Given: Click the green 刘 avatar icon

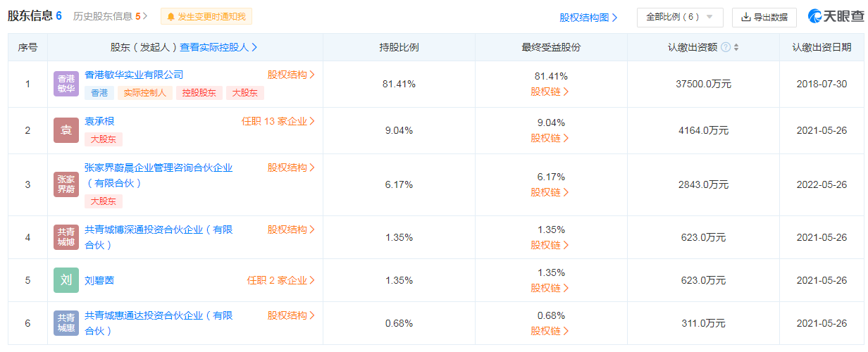Looking at the screenshot, I should (66, 280).
